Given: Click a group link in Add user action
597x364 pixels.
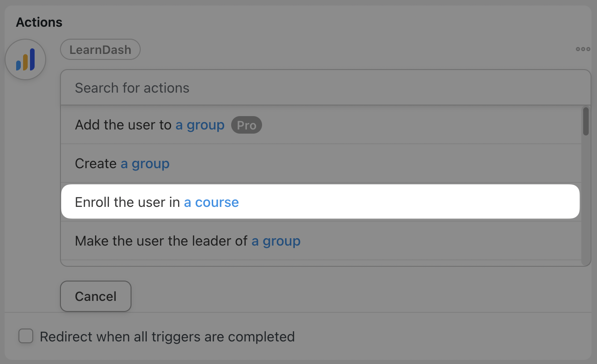Looking at the screenshot, I should point(200,124).
